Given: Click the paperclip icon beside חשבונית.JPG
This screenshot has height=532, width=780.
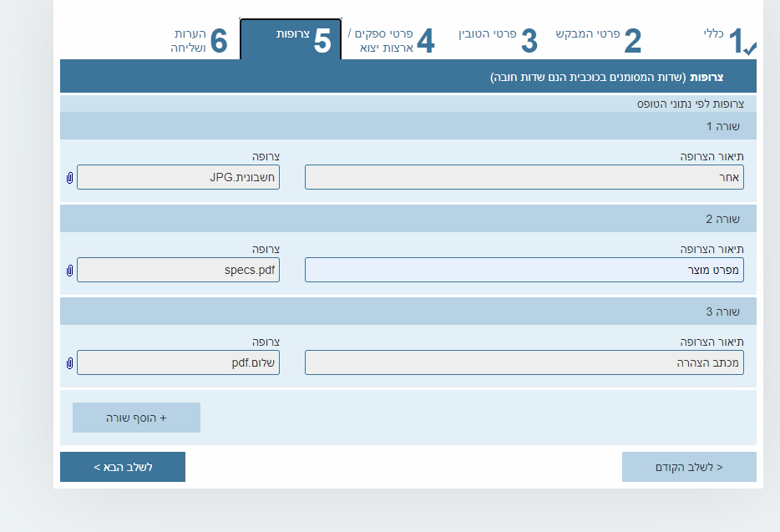Looking at the screenshot, I should click(69, 178).
